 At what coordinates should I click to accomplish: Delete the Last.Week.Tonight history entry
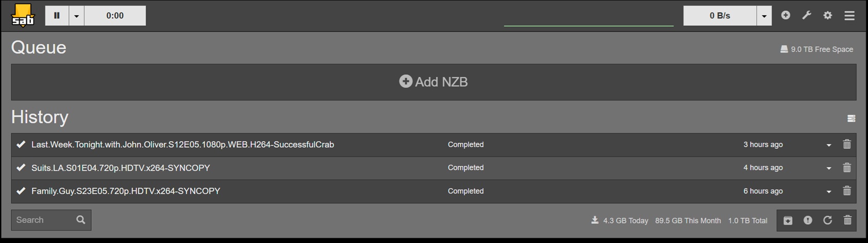click(x=847, y=145)
